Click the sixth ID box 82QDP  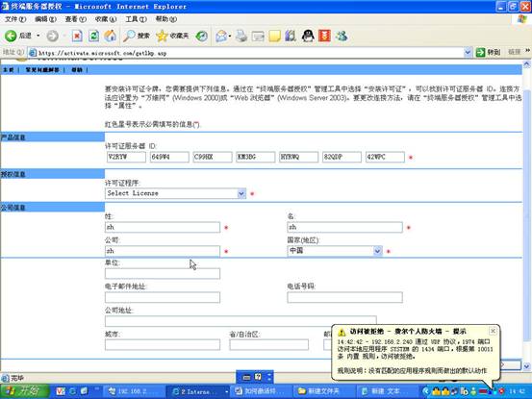pos(342,157)
